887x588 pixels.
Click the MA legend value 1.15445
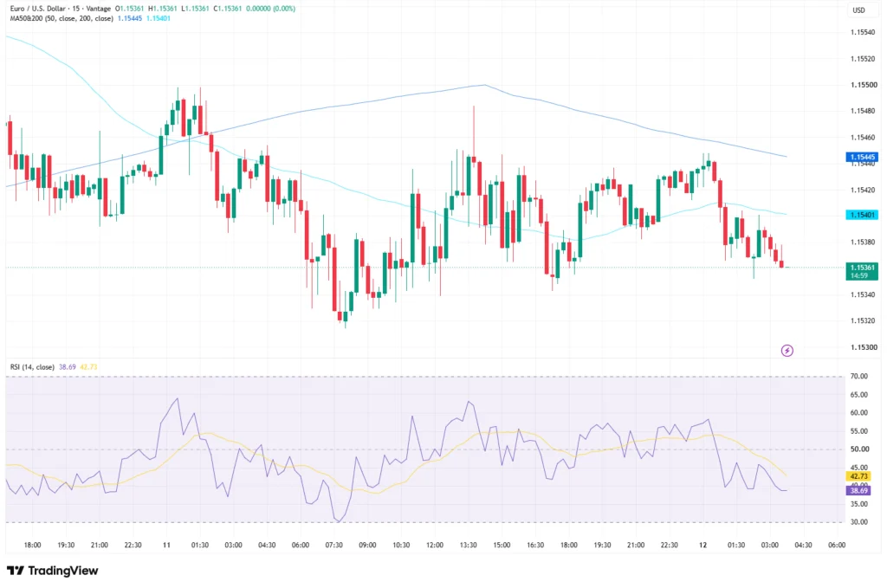point(130,18)
